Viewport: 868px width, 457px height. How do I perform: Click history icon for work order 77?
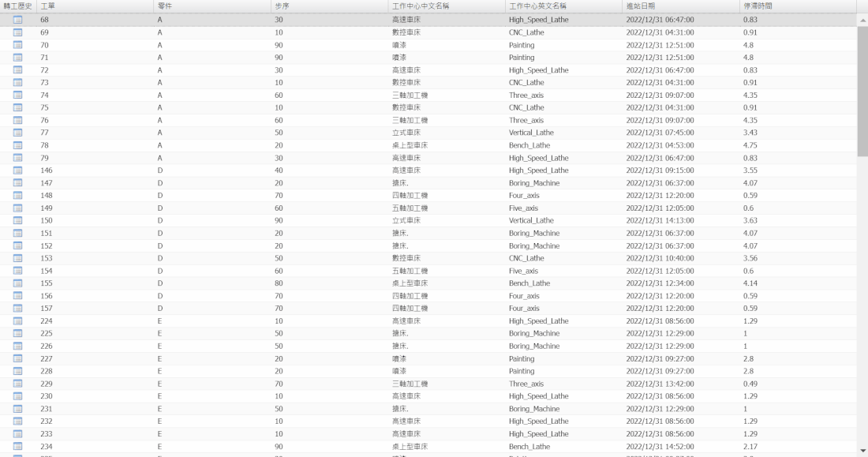[x=17, y=133]
